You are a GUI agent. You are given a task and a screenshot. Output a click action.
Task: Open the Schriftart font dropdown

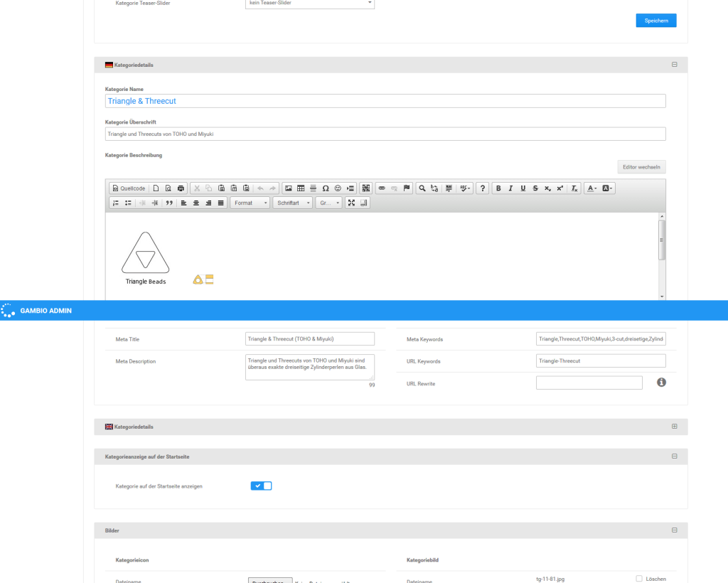[293, 203]
